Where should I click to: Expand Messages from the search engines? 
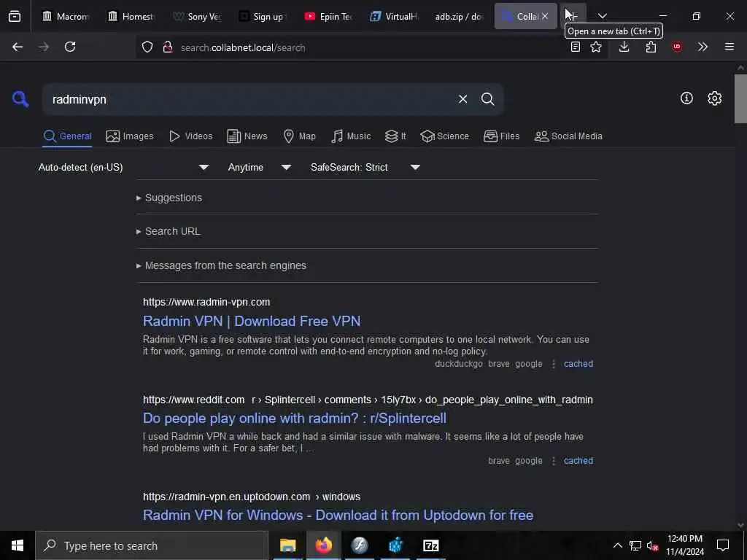[x=221, y=265]
